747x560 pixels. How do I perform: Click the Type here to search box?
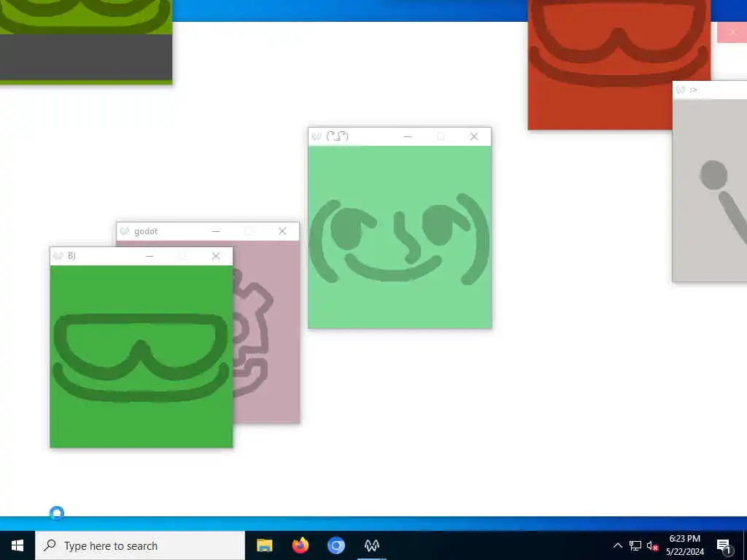[140, 545]
